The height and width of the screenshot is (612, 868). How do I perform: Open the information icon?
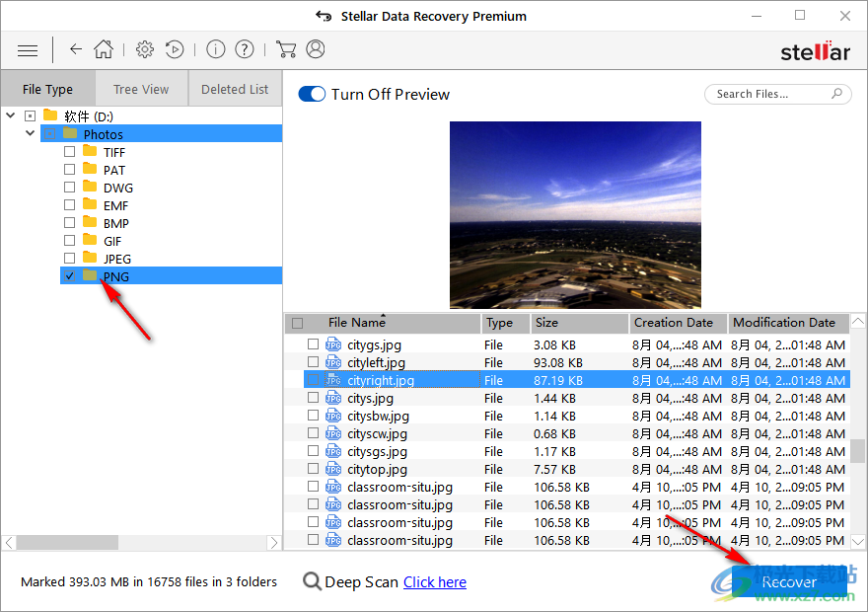coord(216,49)
